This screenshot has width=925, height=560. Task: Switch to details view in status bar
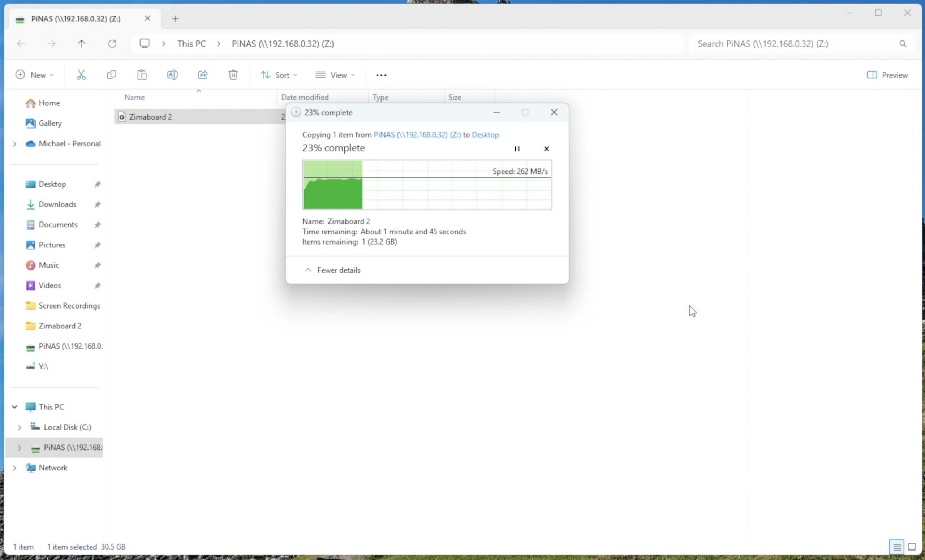pos(897,547)
